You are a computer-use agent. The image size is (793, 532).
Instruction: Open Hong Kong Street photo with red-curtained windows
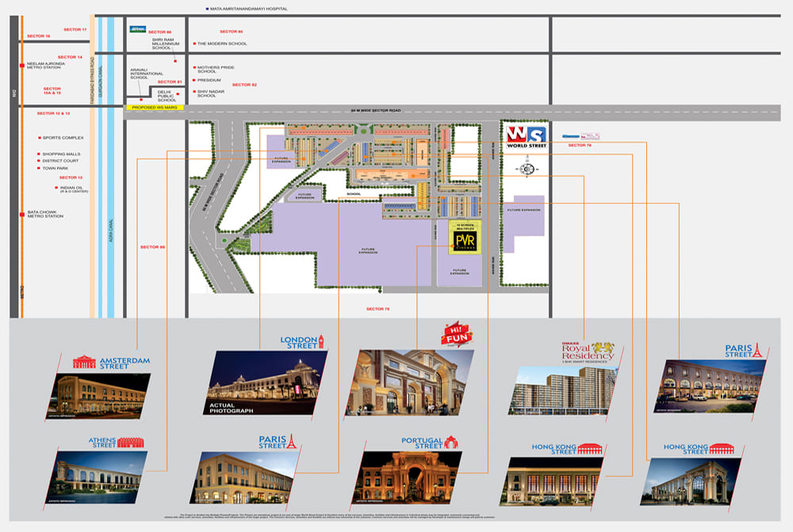coord(552,481)
